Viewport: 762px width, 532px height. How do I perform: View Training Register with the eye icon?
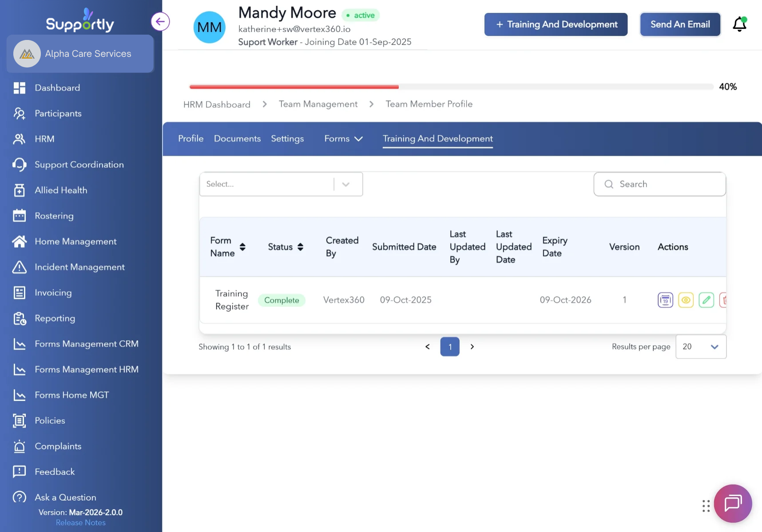(686, 300)
